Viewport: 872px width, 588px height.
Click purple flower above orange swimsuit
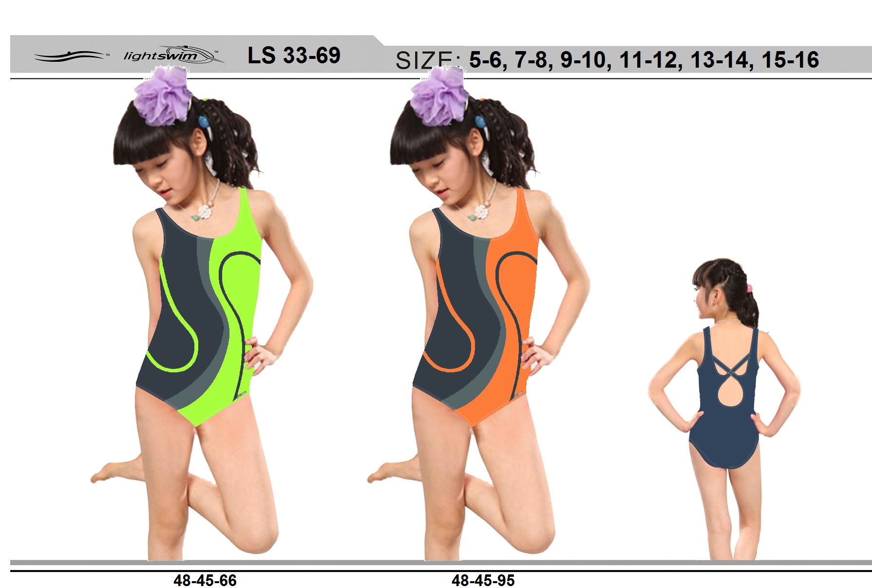[438, 96]
